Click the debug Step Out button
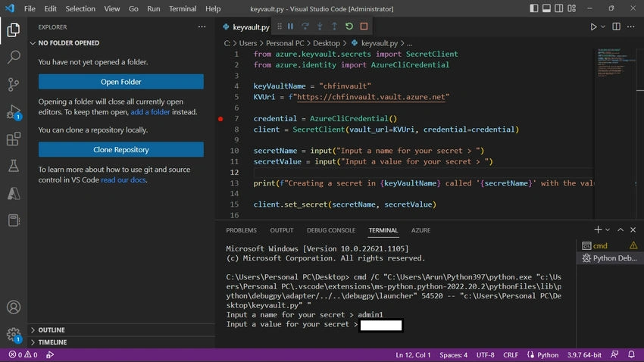Screen dimensions: 644x362 (x=334, y=27)
